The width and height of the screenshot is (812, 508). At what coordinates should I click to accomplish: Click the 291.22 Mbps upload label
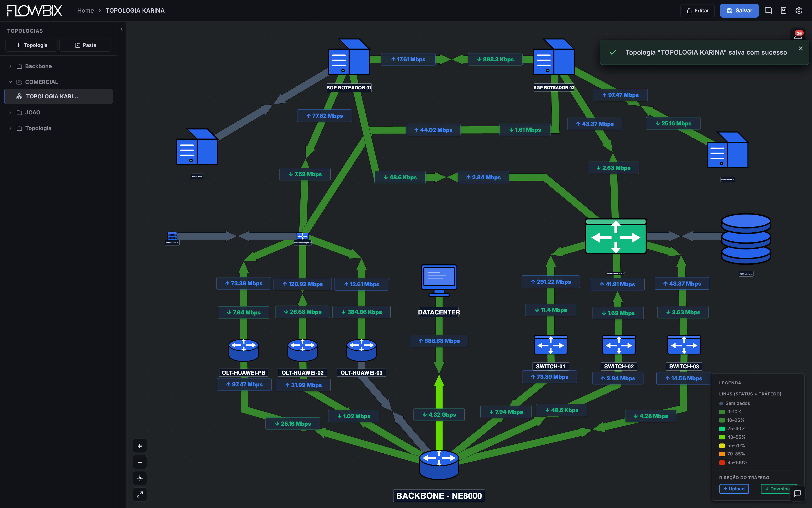[550, 282]
